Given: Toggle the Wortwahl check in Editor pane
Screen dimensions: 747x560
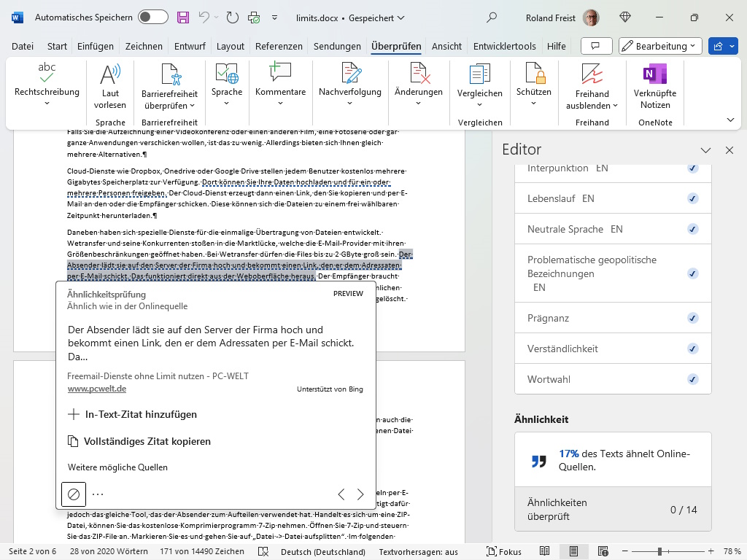Looking at the screenshot, I should click(692, 379).
